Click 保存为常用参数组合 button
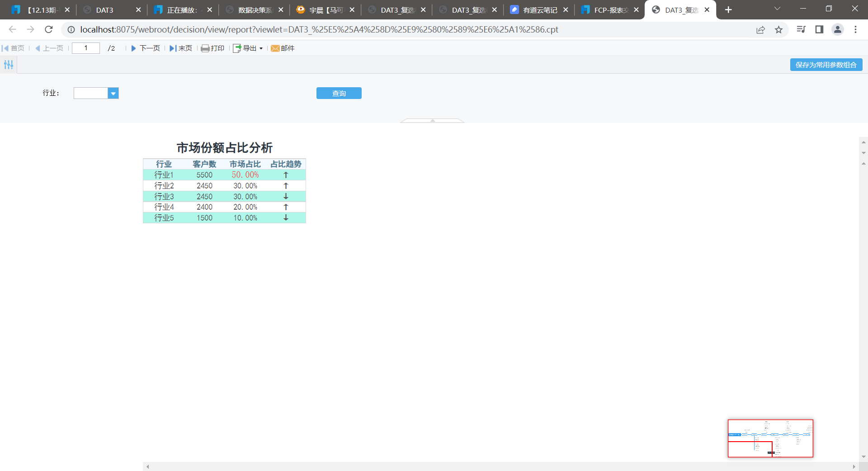The image size is (868, 471). pos(826,65)
